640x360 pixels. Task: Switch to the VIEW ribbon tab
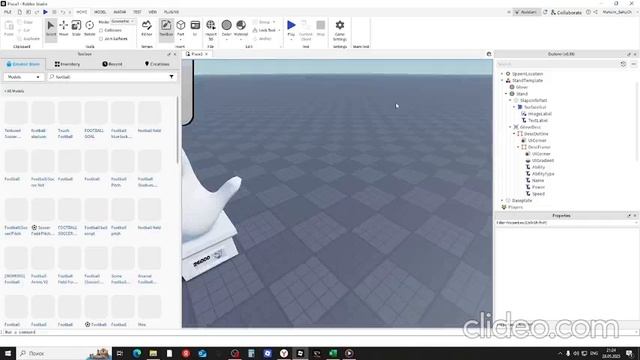click(153, 12)
